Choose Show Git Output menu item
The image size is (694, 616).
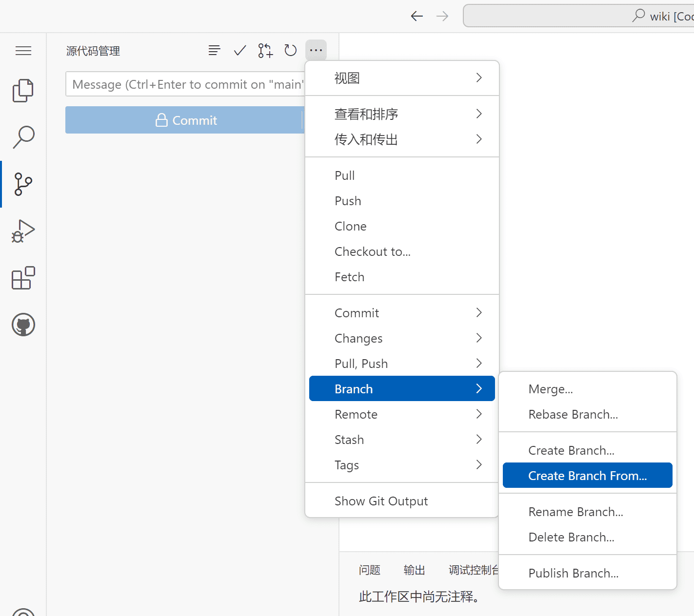[381, 501]
